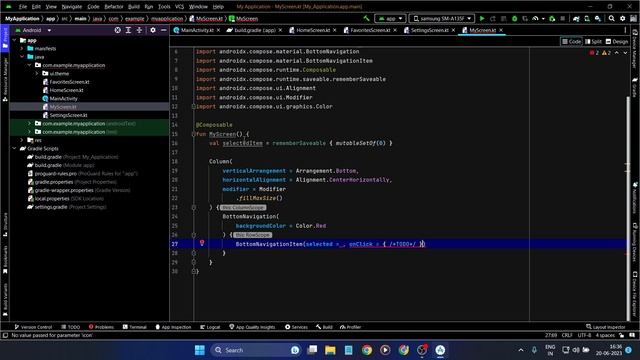Open the app run configuration dropdown
This screenshot has width=640, height=360.
390,18
